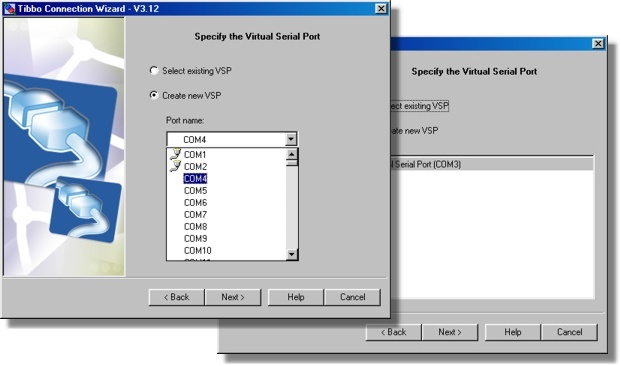Click Help button in the rear window
Screen dimensions: 620x366
click(x=512, y=332)
